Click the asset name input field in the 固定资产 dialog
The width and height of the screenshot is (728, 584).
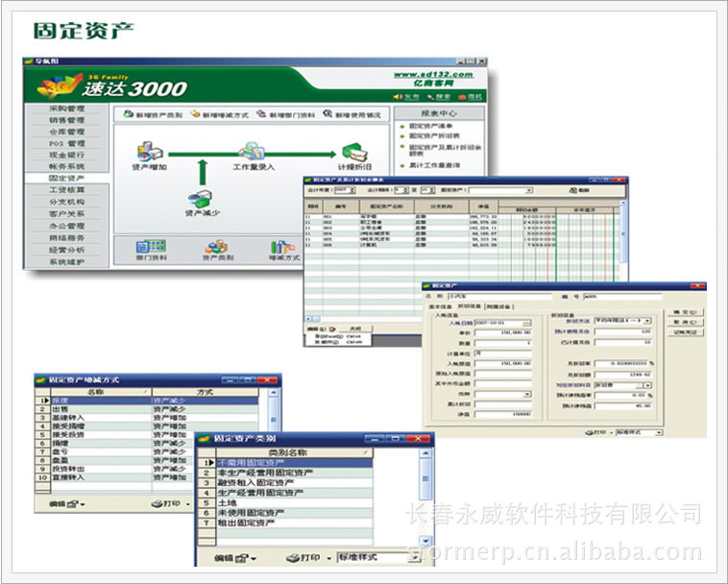tap(499, 296)
